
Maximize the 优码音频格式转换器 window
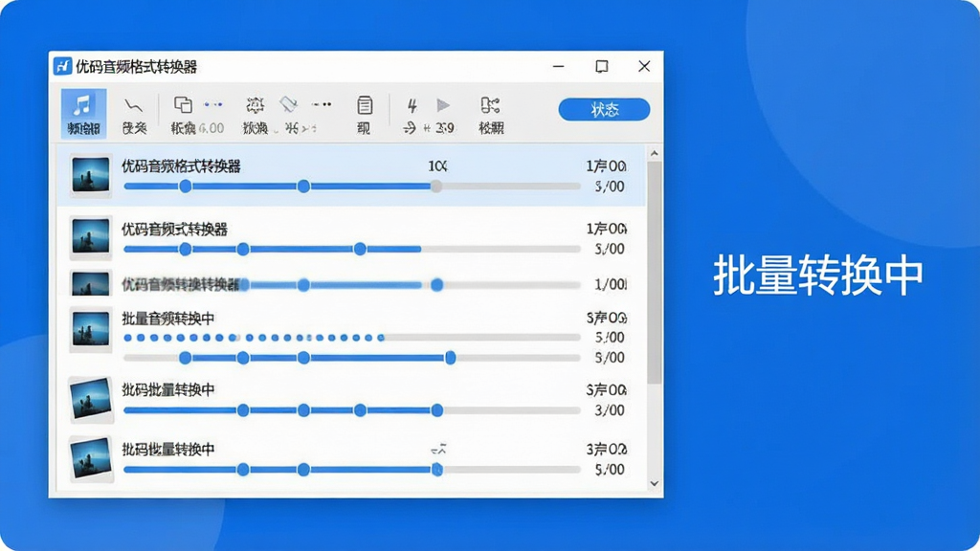click(601, 66)
